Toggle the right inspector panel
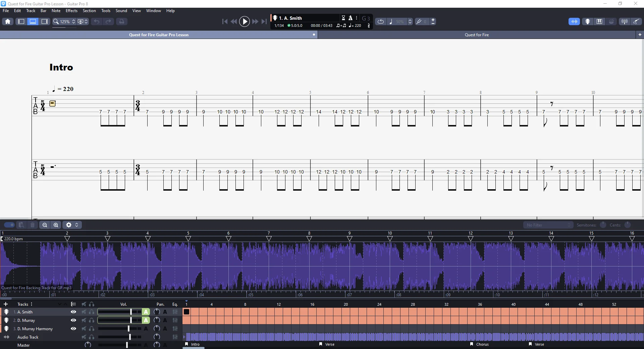 tap(45, 21)
